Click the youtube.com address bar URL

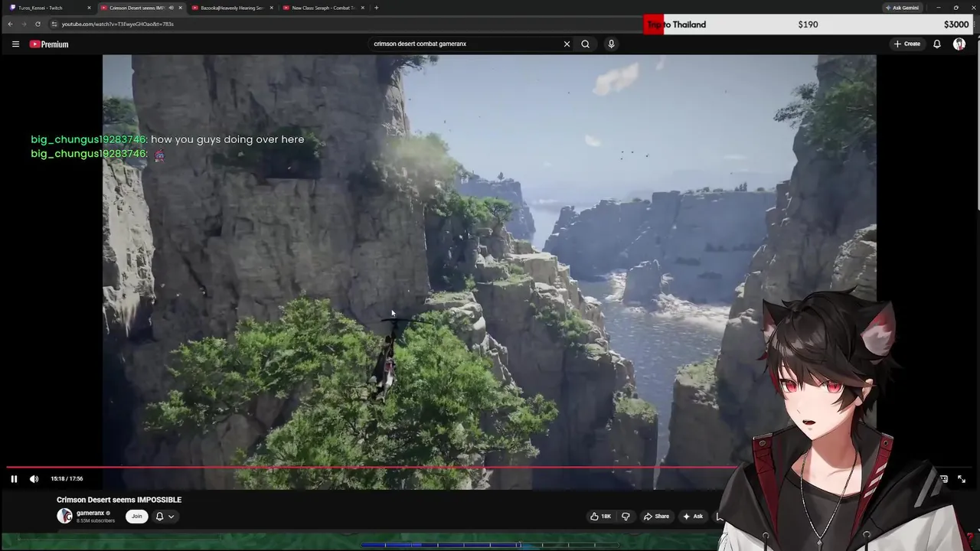(117, 24)
